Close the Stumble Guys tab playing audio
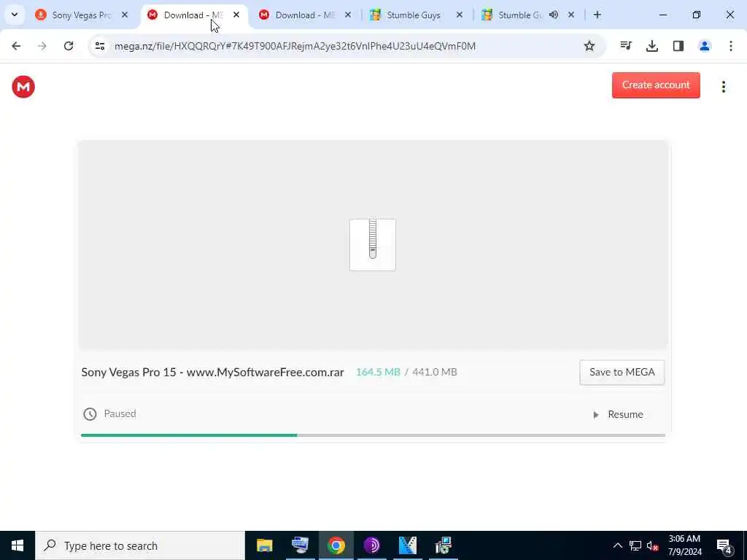Viewport: 747px width, 560px height. tap(571, 15)
